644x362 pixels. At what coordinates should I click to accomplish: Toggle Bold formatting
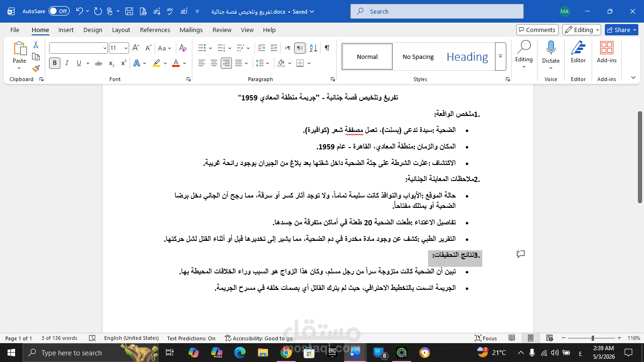55,63
